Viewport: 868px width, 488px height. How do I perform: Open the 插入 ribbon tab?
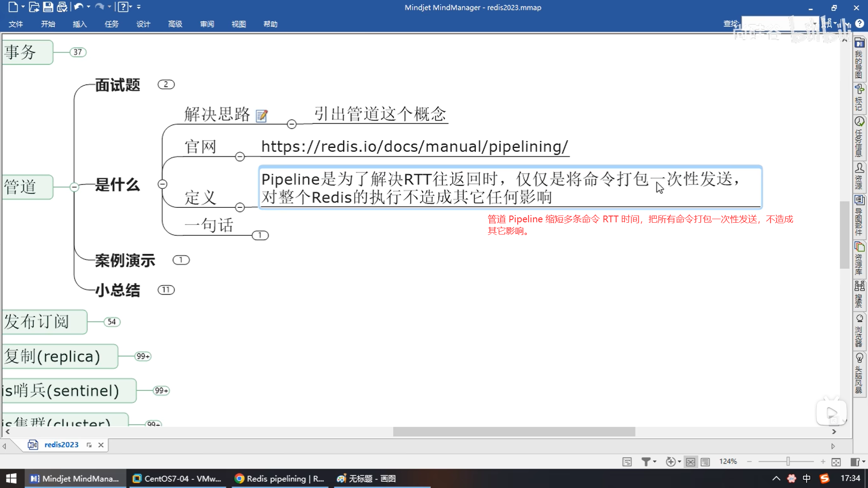[80, 24]
